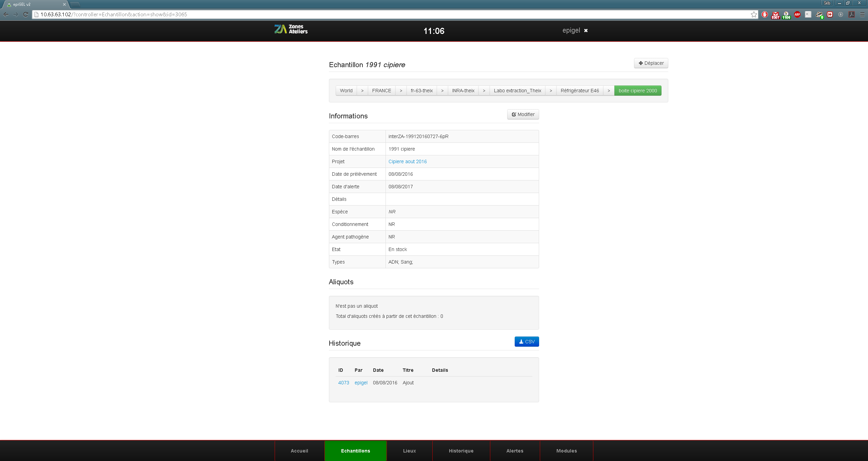Bookmark this page with the star
The image size is (868, 461).
click(x=754, y=15)
